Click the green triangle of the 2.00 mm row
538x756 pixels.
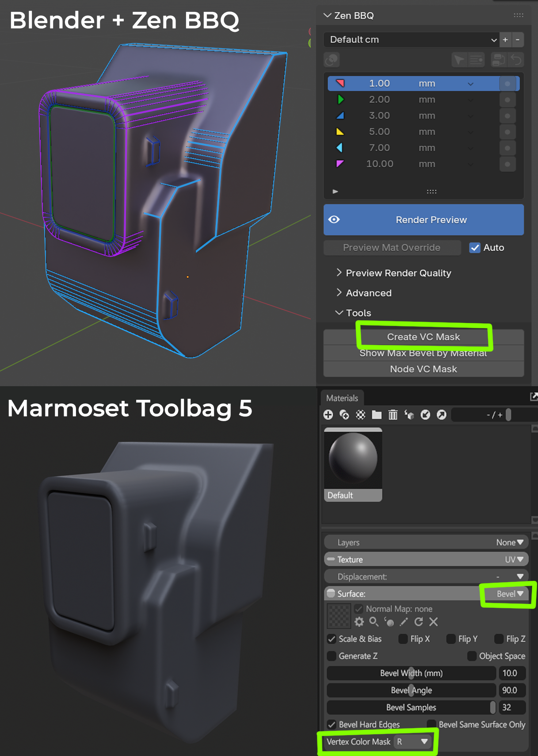(x=340, y=100)
